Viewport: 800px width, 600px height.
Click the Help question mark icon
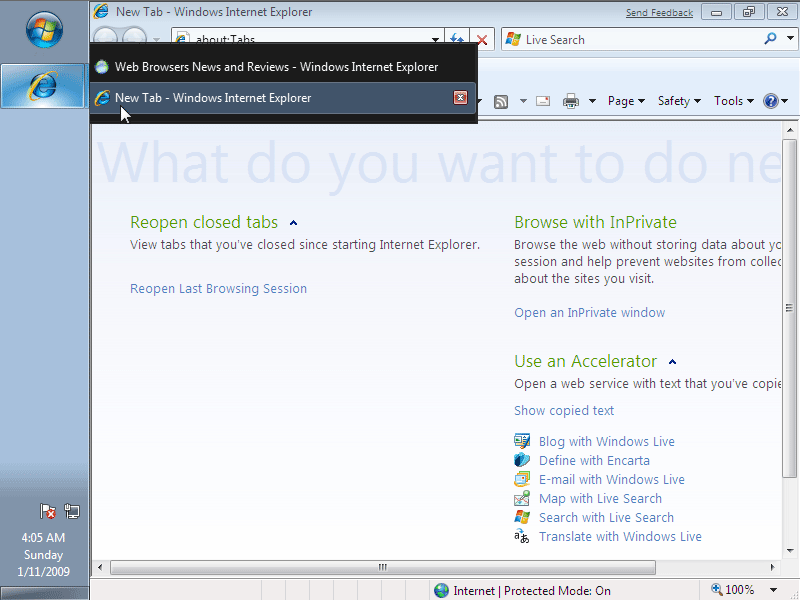point(770,101)
